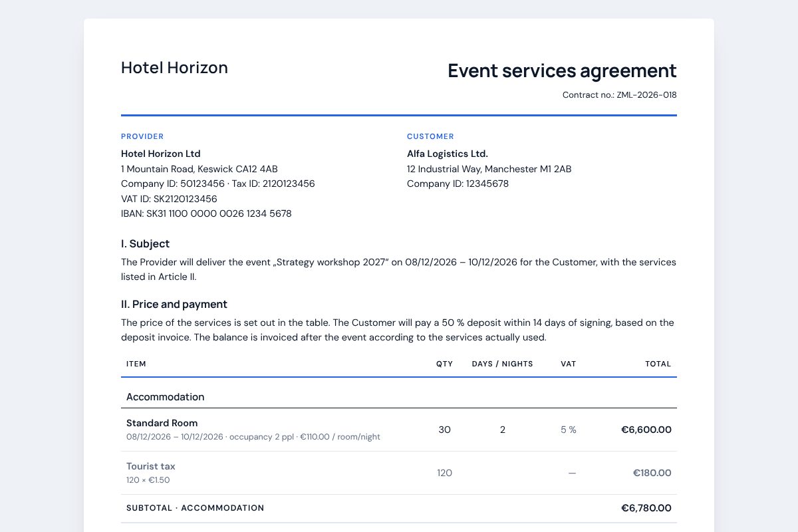This screenshot has height=532, width=798.
Task: Click the address 12 Industrial Way, Manchester
Action: point(489,169)
